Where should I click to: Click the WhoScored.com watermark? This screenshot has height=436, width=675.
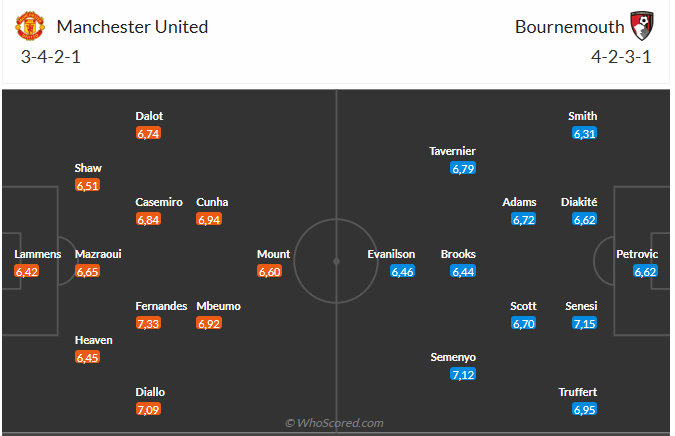334,423
